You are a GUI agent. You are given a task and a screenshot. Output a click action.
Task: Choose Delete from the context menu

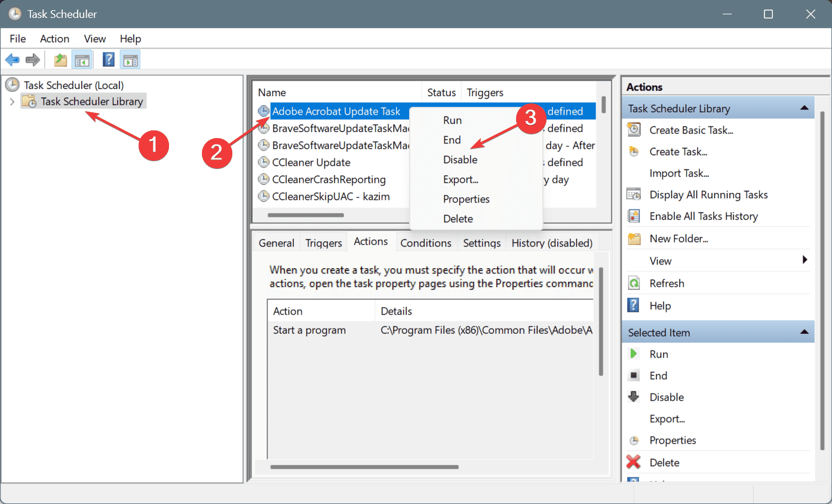476,219
